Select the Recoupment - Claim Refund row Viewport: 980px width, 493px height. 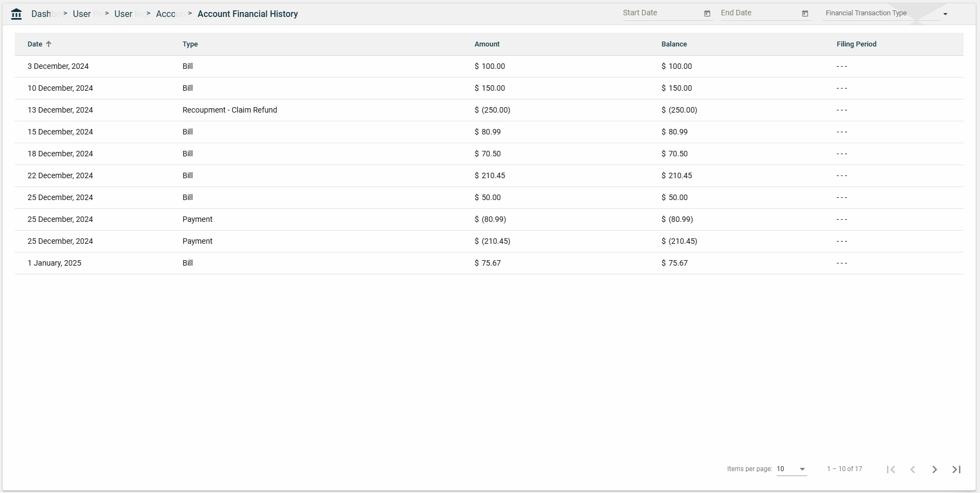point(230,110)
